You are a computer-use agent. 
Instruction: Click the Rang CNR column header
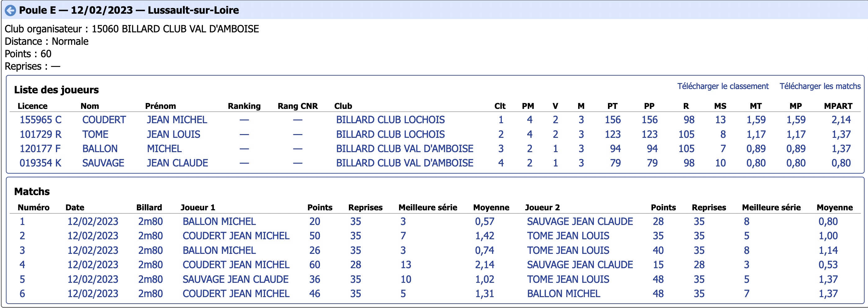pyautogui.click(x=298, y=106)
